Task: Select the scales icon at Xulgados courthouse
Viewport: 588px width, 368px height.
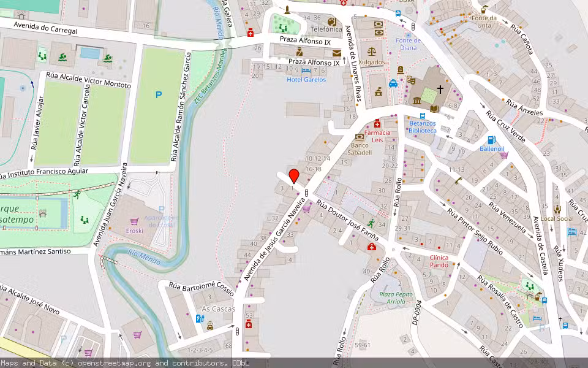Action: pyautogui.click(x=371, y=52)
